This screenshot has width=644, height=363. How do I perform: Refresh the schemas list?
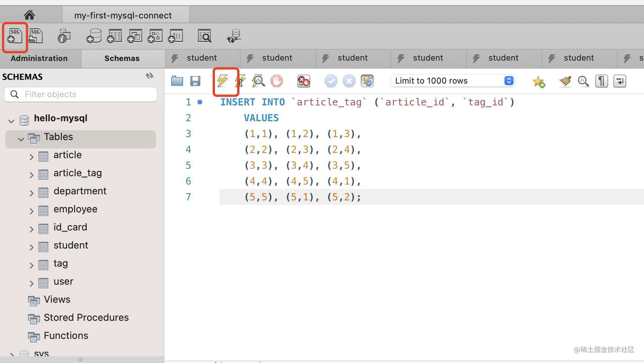[150, 76]
